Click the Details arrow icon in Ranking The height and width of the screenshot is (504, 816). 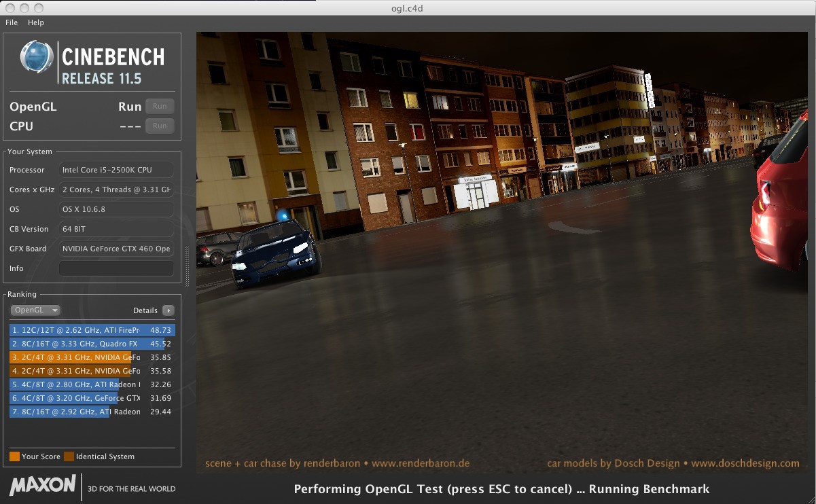[x=168, y=310]
